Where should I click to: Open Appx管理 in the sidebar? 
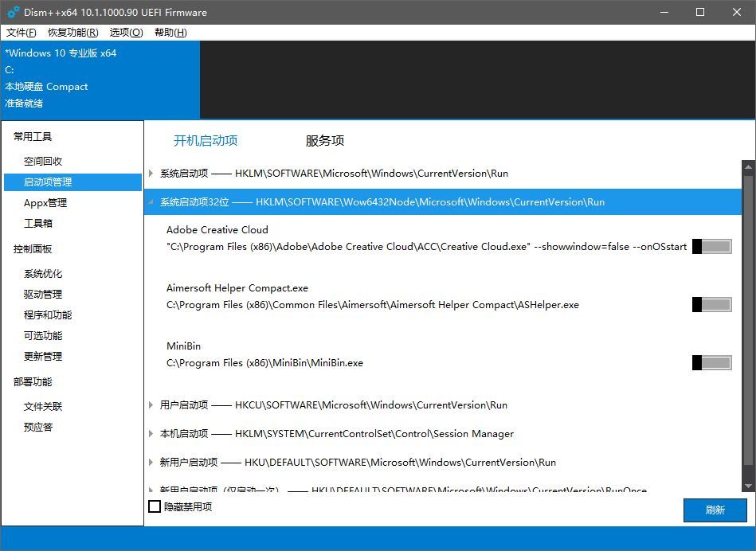[45, 203]
